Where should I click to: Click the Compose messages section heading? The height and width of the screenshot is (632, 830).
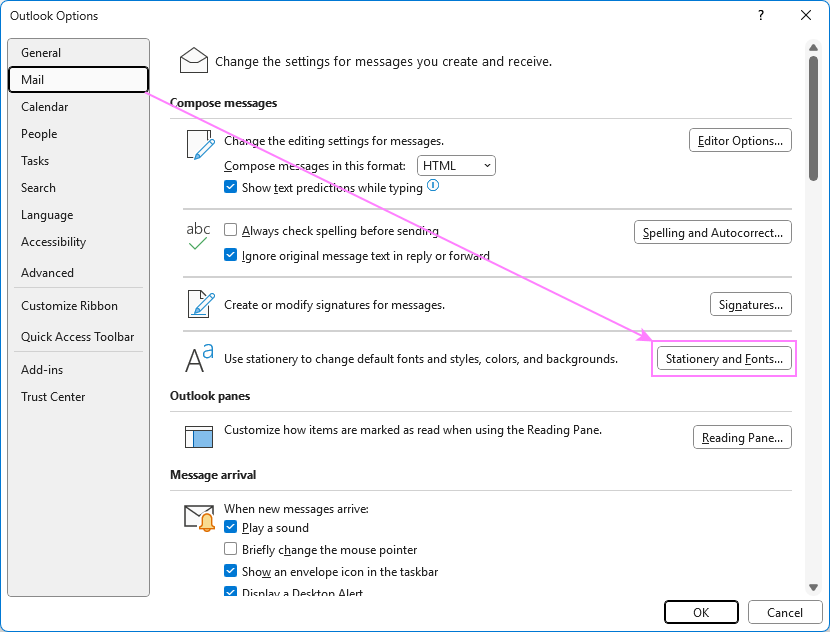click(223, 103)
